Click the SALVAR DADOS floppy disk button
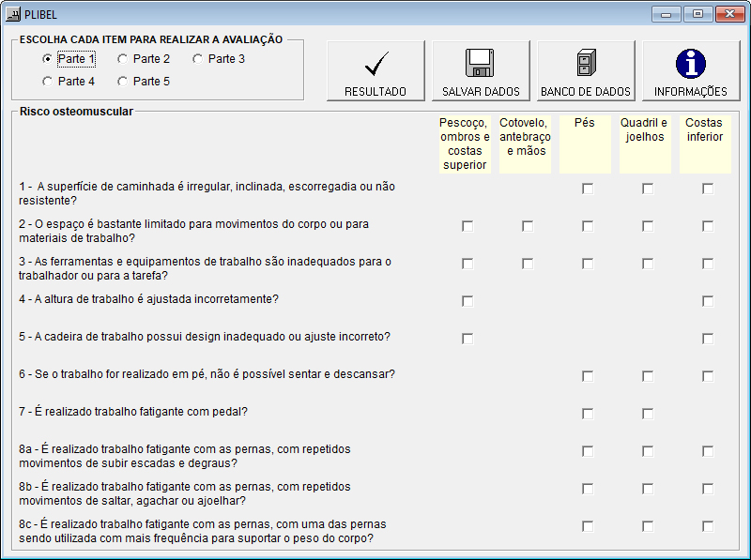 (481, 71)
